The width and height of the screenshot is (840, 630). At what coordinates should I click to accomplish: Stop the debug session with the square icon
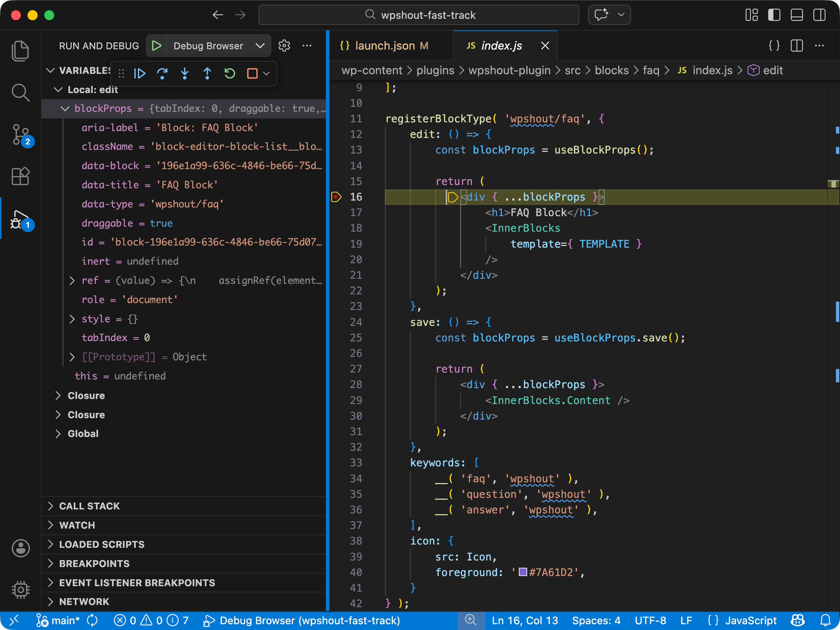tap(252, 73)
